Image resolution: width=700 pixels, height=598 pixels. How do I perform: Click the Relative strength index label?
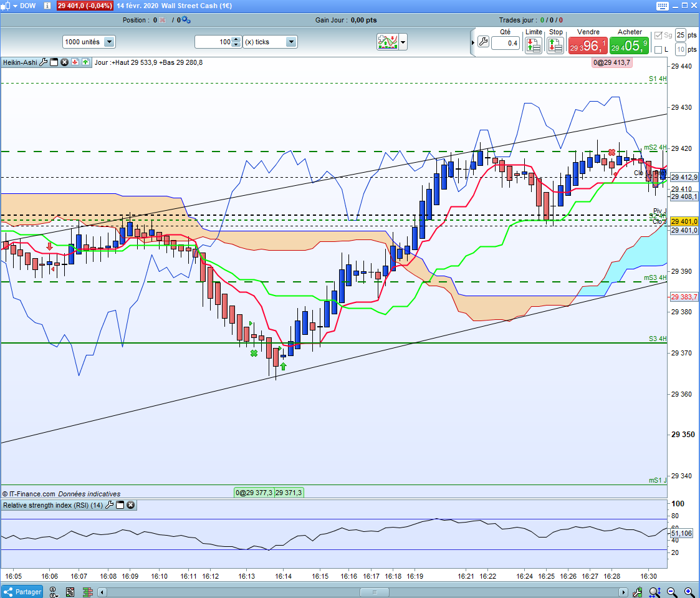click(x=53, y=505)
